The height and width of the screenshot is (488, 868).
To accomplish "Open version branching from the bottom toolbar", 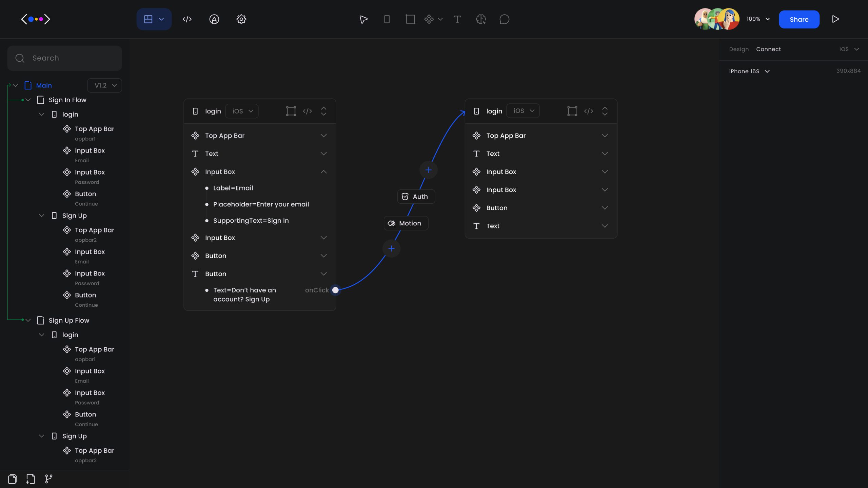I will pyautogui.click(x=48, y=479).
